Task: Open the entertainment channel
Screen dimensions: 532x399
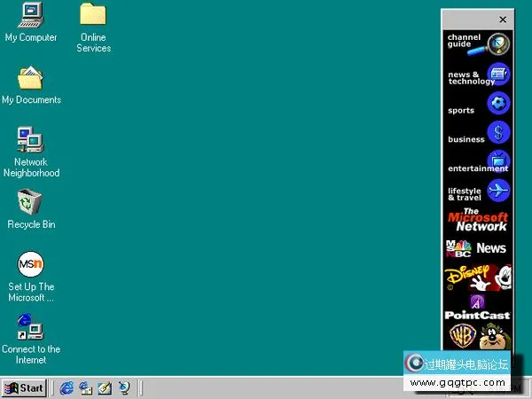Action: pos(478,162)
